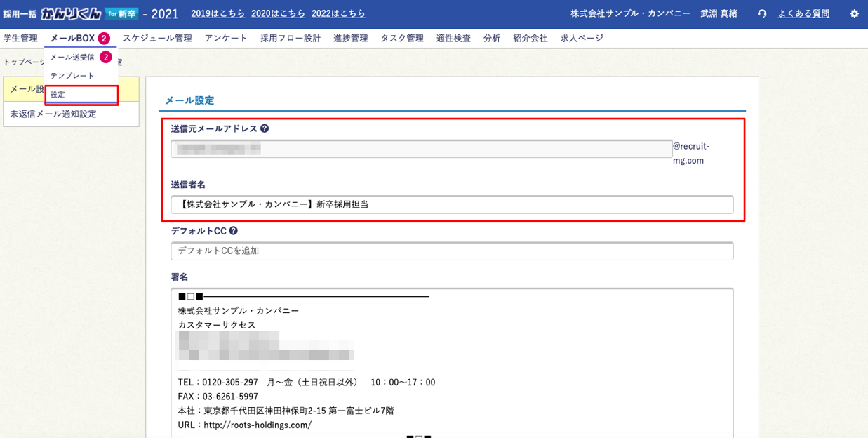
Task: Click help icon beside デフォルトCC
Action: (x=234, y=231)
